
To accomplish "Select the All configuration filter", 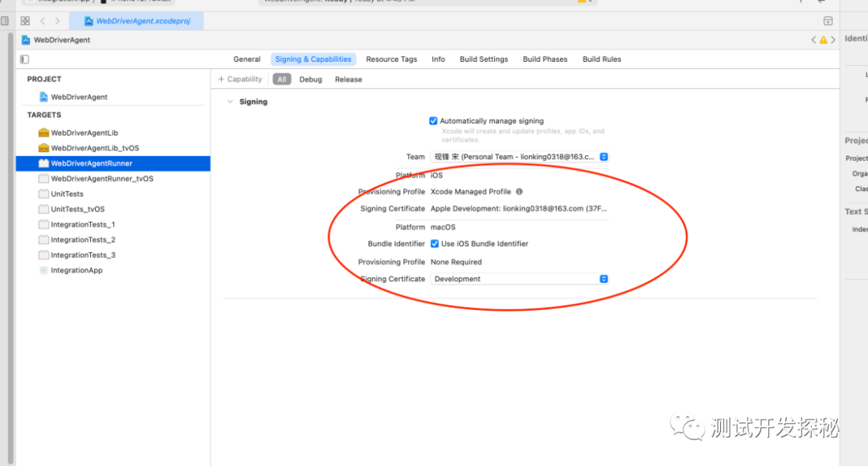I will 282,80.
